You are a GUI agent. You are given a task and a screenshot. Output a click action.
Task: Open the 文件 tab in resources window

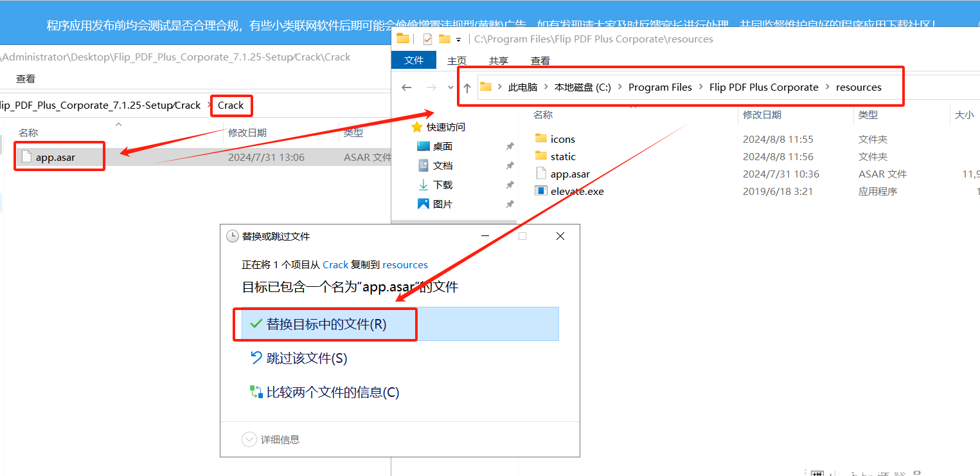[x=414, y=60]
